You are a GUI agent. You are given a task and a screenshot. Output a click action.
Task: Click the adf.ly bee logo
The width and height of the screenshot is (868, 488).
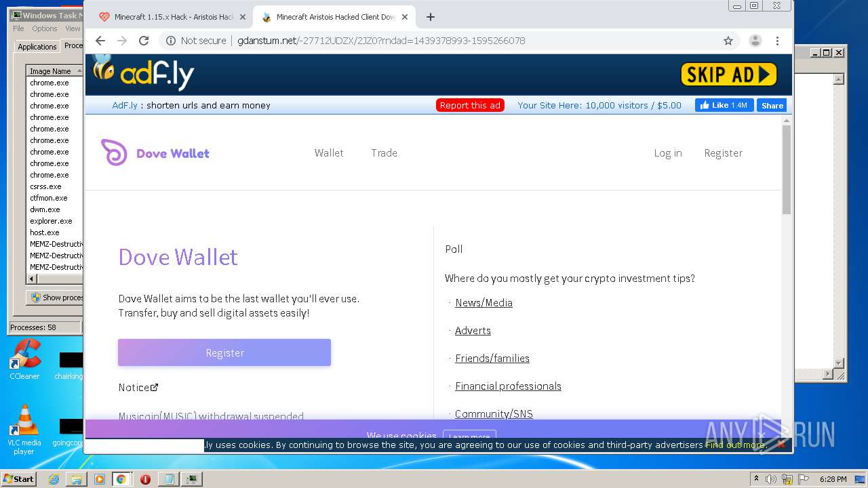click(x=143, y=73)
